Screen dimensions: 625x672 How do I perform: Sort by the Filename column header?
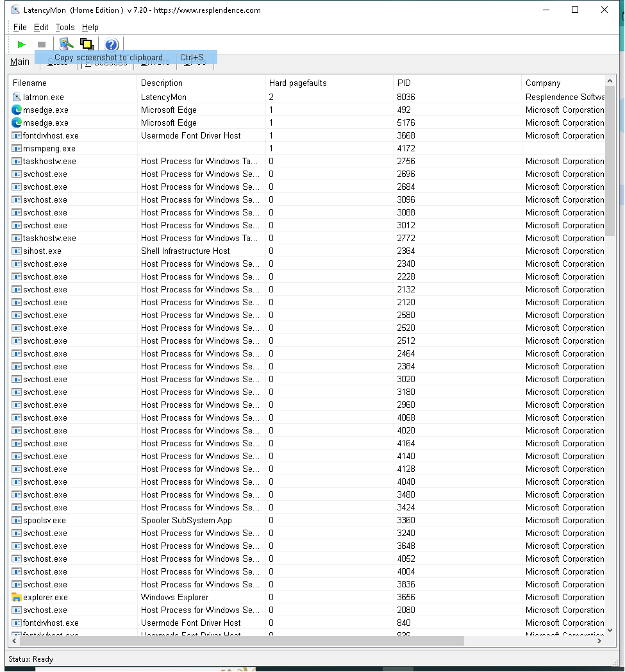pos(72,83)
